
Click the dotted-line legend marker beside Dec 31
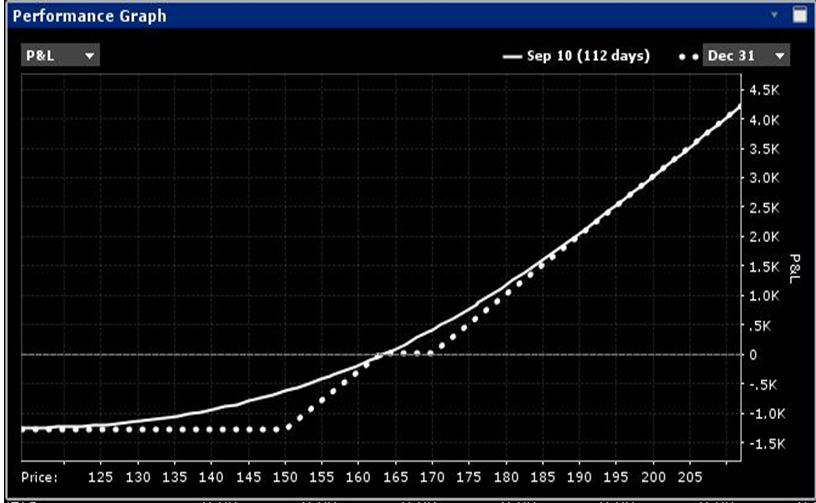click(688, 57)
